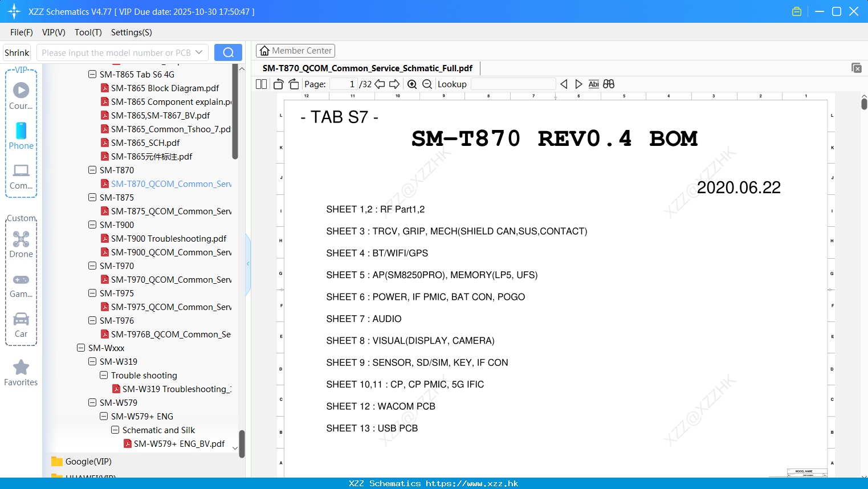Find previous lookup match triangle

564,84
